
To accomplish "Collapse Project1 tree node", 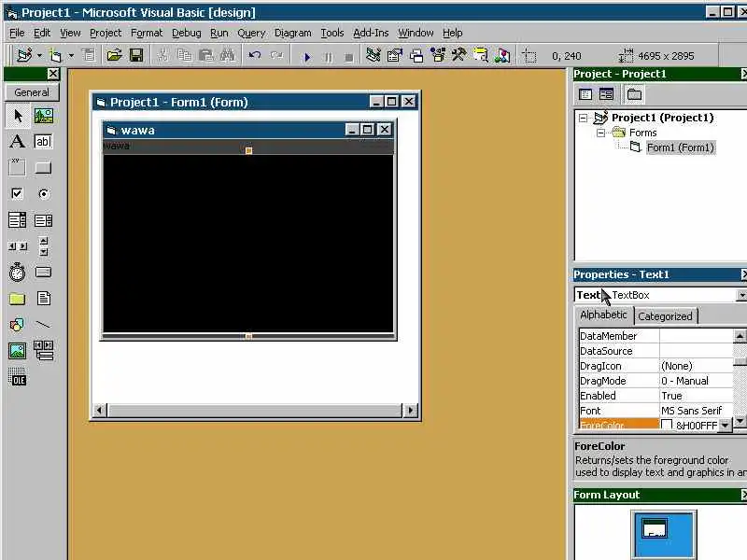I will 583,118.
